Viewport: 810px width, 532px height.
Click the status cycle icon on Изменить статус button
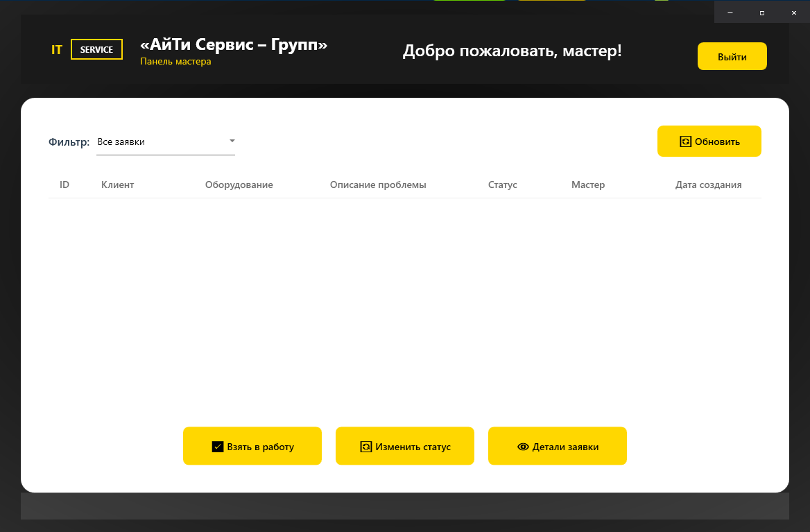[367, 446]
